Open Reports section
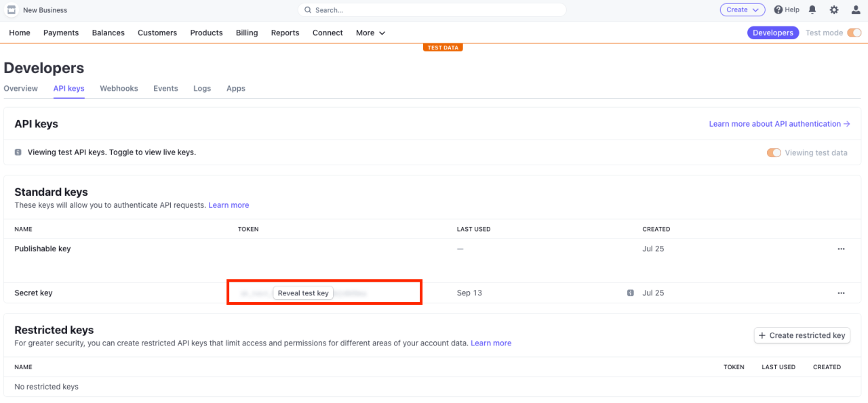The width and height of the screenshot is (868, 403). pyautogui.click(x=285, y=33)
